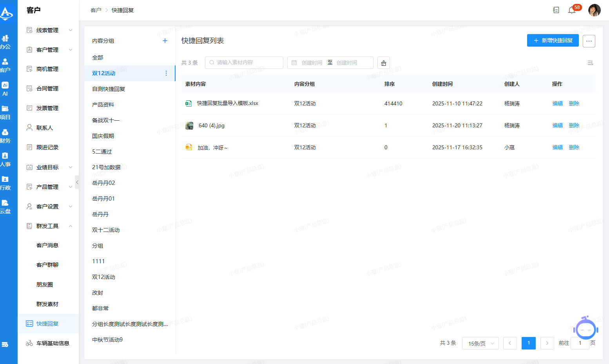Collapse the 群发工具 menu
Viewport: 609px width, 364px height.
pyautogui.click(x=71, y=226)
